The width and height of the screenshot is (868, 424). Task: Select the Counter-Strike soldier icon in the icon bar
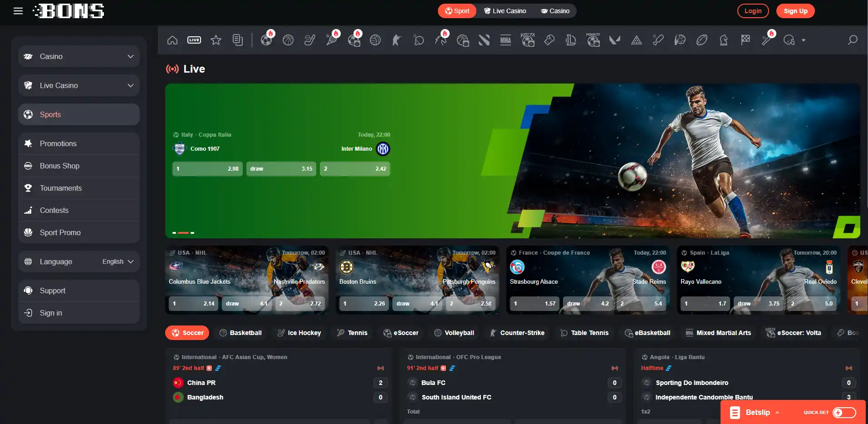click(397, 40)
